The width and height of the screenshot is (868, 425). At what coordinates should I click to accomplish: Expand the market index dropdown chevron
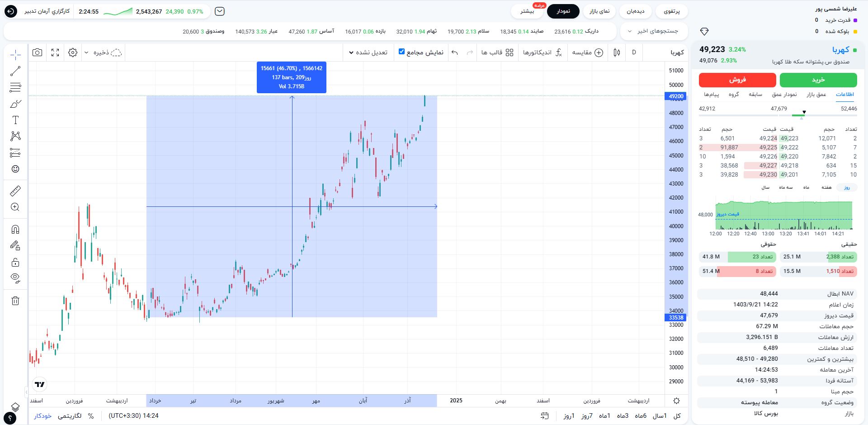220,11
